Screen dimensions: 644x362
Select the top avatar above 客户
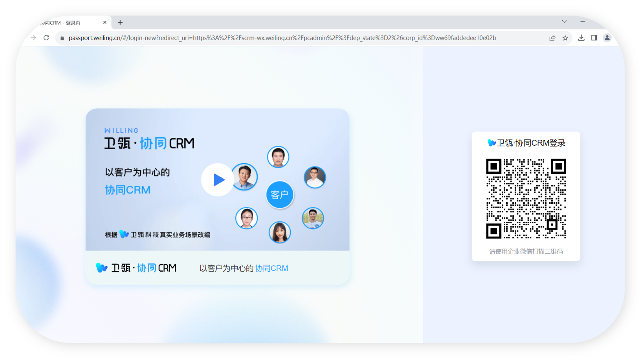pos(278,157)
